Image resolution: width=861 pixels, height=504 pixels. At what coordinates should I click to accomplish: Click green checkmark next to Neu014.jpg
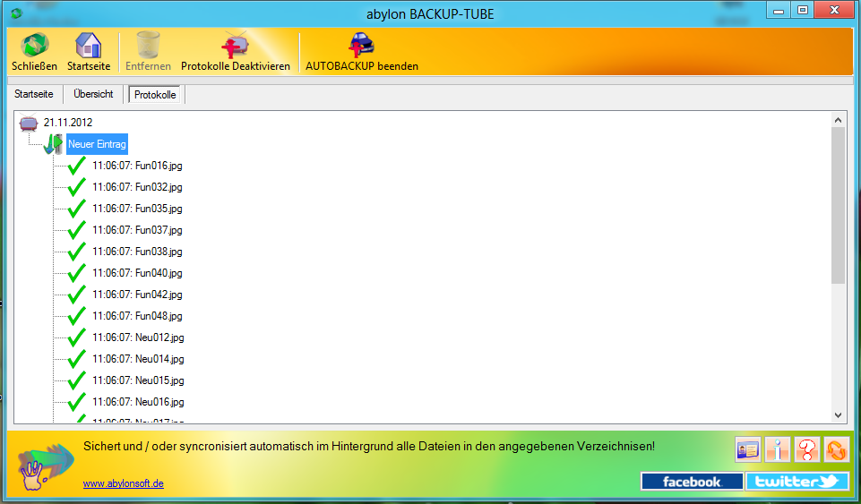coord(77,359)
